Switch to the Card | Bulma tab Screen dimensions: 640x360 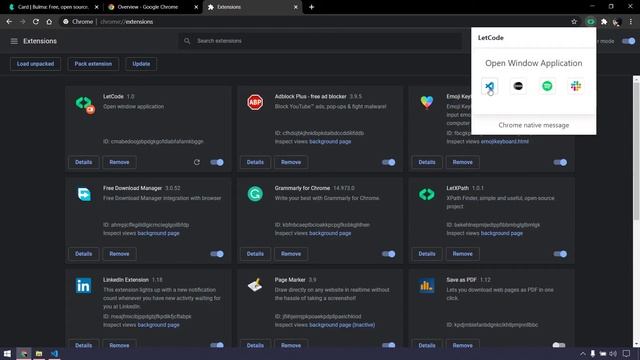(53, 7)
